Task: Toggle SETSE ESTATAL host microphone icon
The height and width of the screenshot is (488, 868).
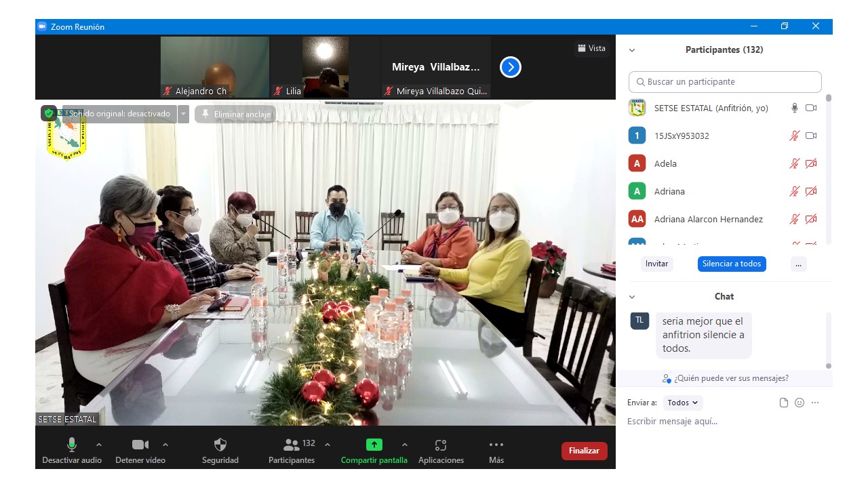Action: point(795,108)
